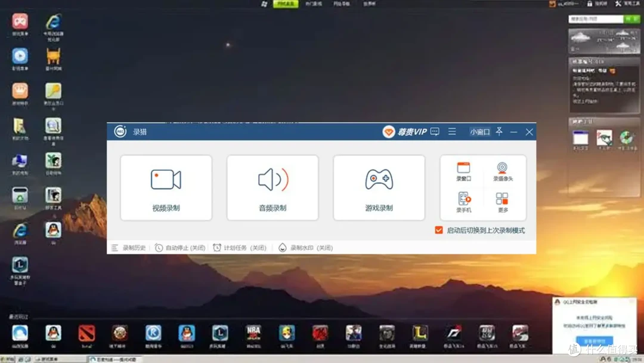Screen dimensions: 644x363
Task: Pin the 录猎 window on top
Action: [499, 131]
